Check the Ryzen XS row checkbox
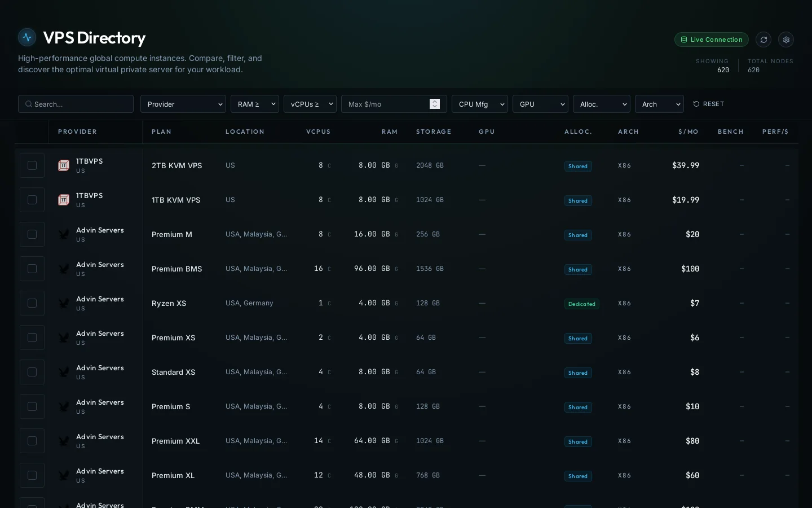The image size is (812, 508). [x=32, y=303]
